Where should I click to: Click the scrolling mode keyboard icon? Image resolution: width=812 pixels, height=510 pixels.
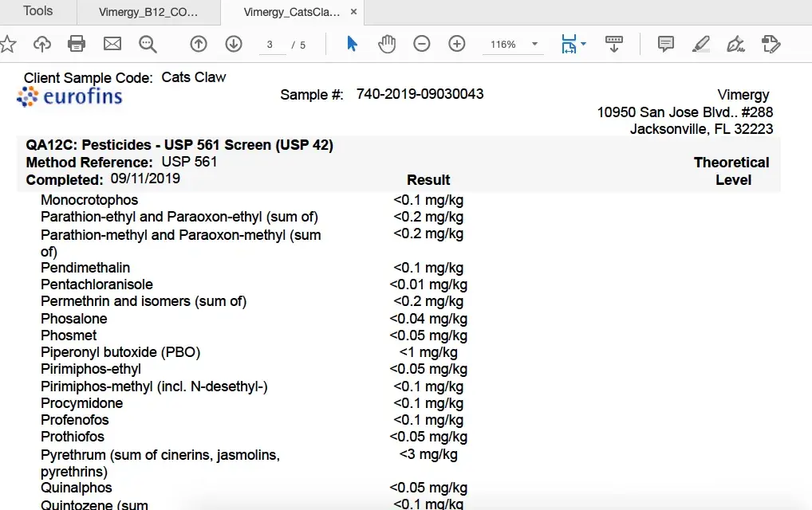tap(614, 44)
